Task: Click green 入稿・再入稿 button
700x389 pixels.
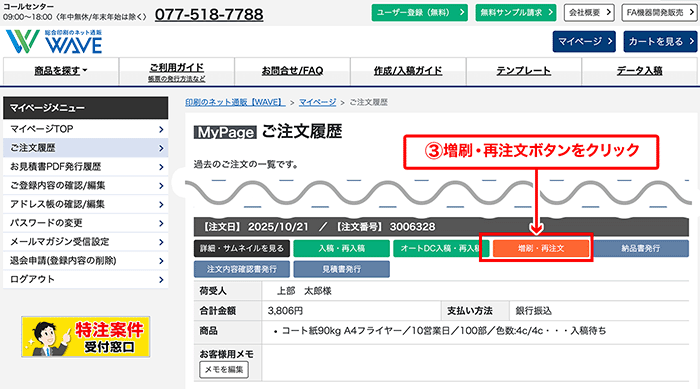Action: pyautogui.click(x=342, y=248)
